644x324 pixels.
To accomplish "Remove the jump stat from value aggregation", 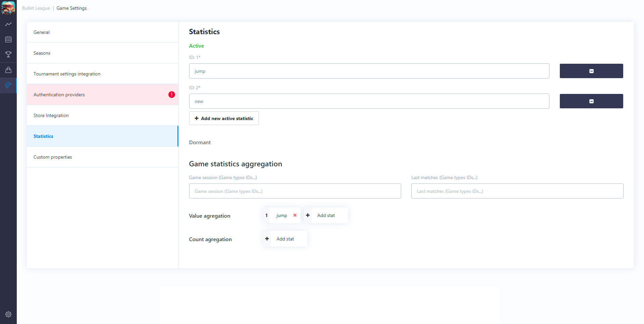I will (x=295, y=215).
